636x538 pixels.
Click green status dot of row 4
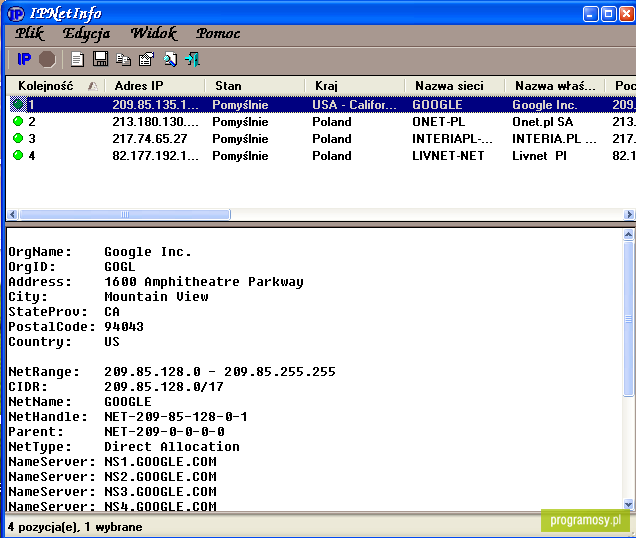18,155
